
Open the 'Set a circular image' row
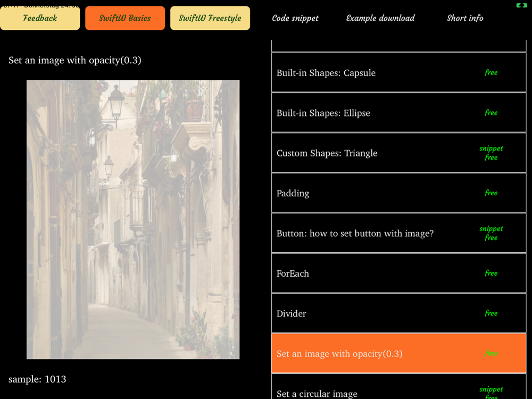398,387
